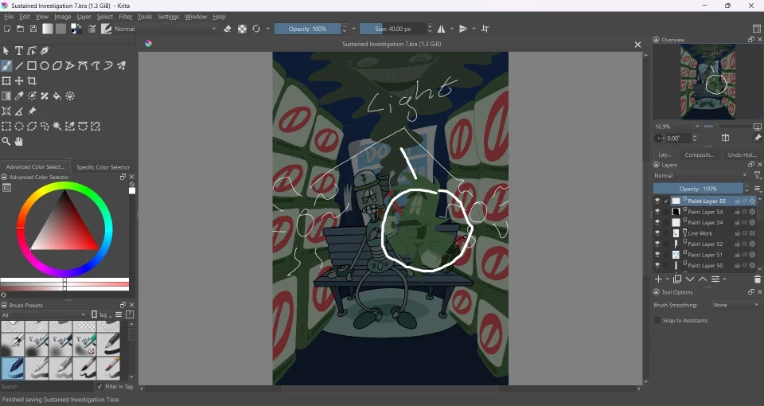Open the Tag button dropdown
764x406 pixels.
tap(102, 315)
